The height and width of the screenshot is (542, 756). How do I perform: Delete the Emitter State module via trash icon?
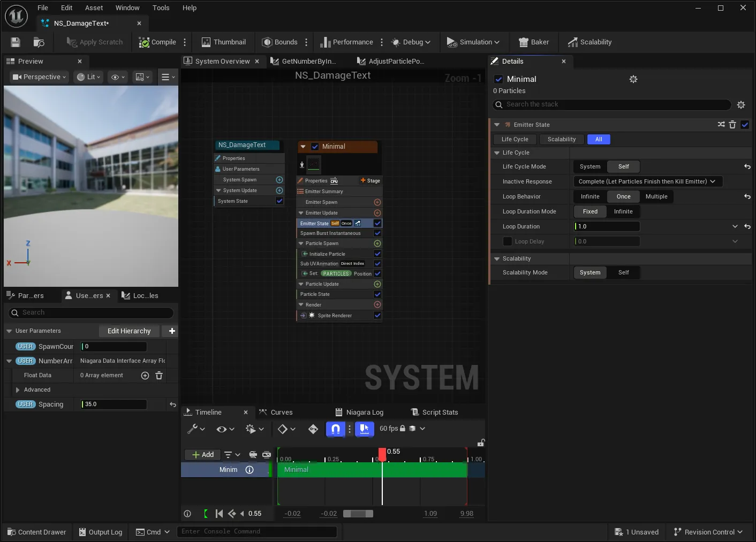pos(732,125)
